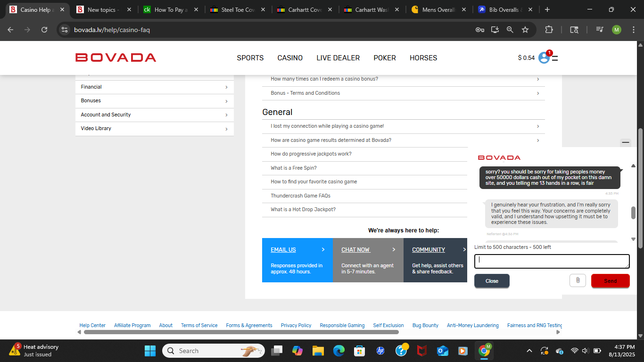This screenshot has width=644, height=362.
Task: Open the Video Library category
Action: [x=154, y=129]
